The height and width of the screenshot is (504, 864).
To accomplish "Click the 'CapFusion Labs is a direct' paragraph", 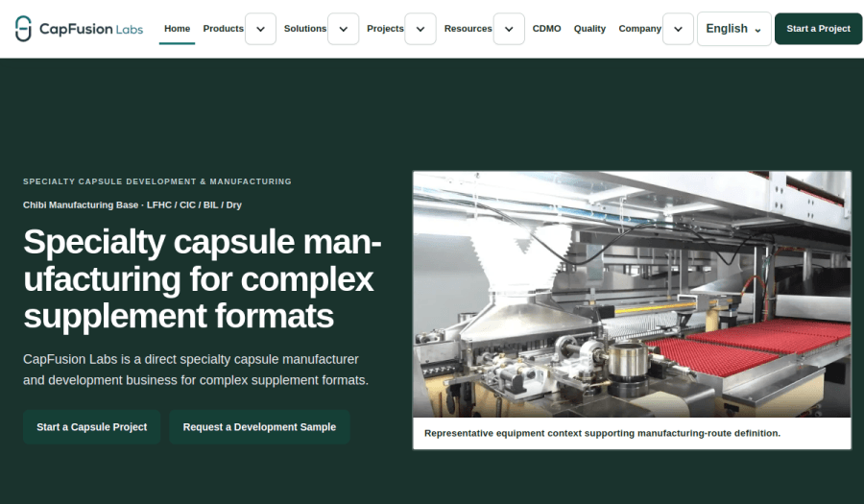I will click(196, 370).
